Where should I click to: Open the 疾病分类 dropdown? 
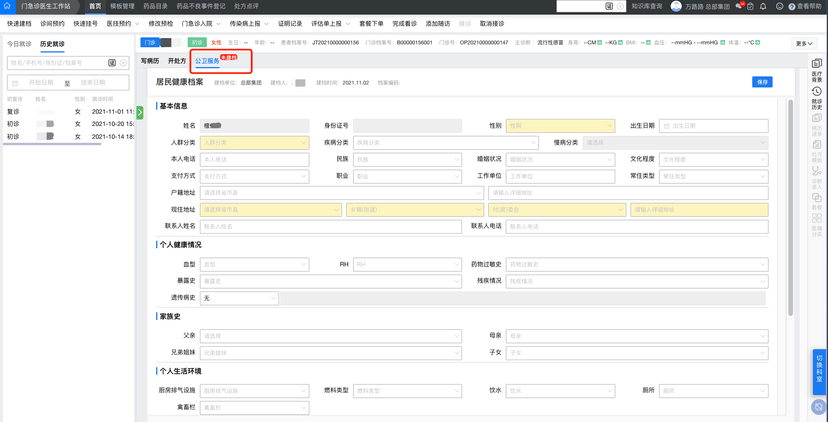pyautogui.click(x=446, y=143)
